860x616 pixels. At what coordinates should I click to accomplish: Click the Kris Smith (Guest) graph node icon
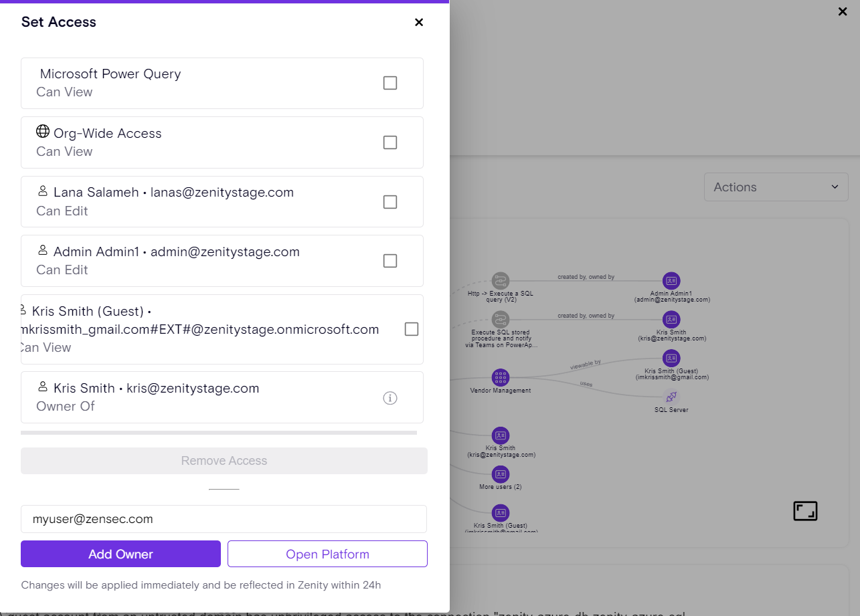(671, 358)
